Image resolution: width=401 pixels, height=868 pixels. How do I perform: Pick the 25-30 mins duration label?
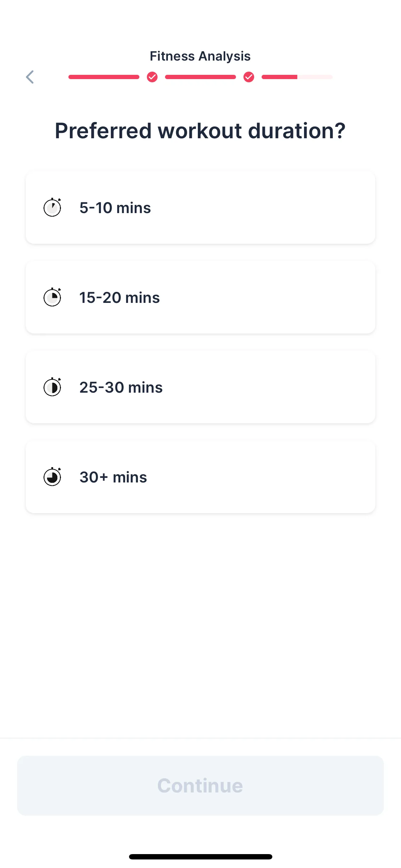point(121,387)
